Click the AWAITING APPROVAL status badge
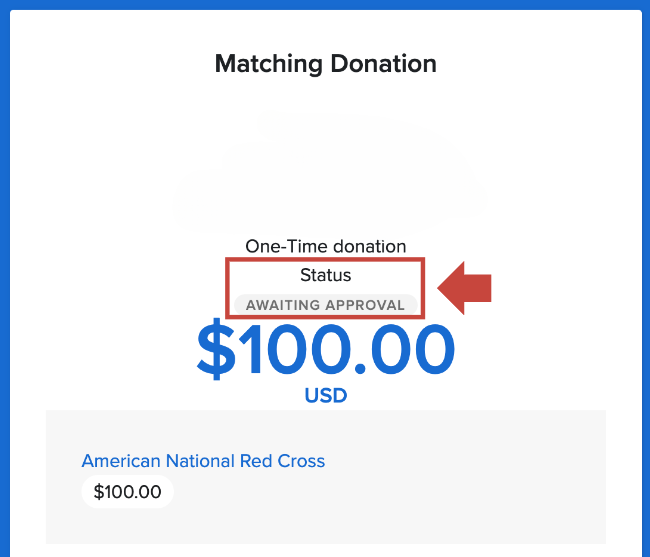This screenshot has width=650, height=557. (x=325, y=305)
